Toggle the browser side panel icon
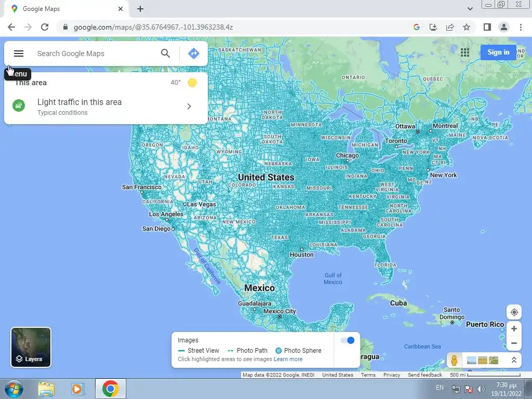Screen dimensions: 532x399 (487, 27)
